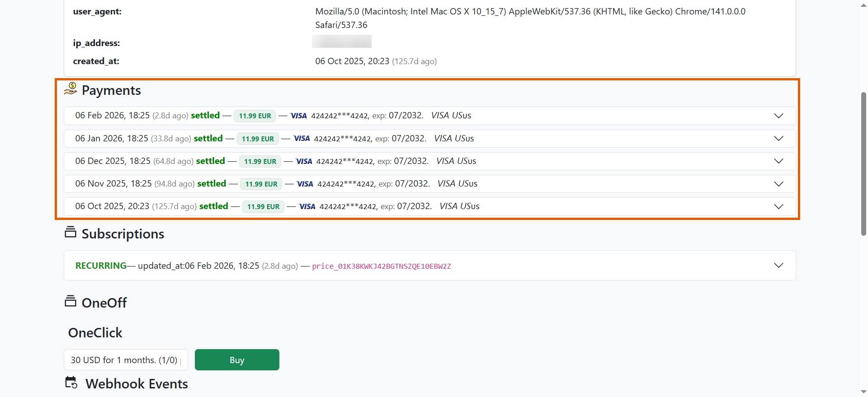Click subscription updated_at 06 Feb 2026 text
This screenshot has height=397, width=868.
[198, 266]
